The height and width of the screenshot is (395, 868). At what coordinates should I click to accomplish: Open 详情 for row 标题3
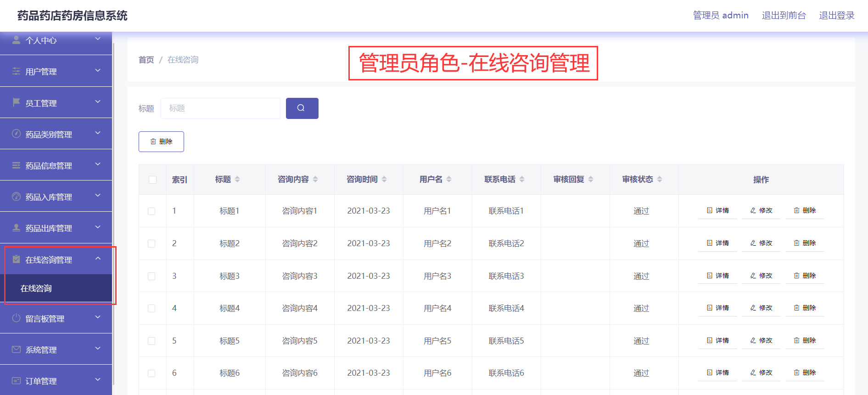pyautogui.click(x=718, y=276)
